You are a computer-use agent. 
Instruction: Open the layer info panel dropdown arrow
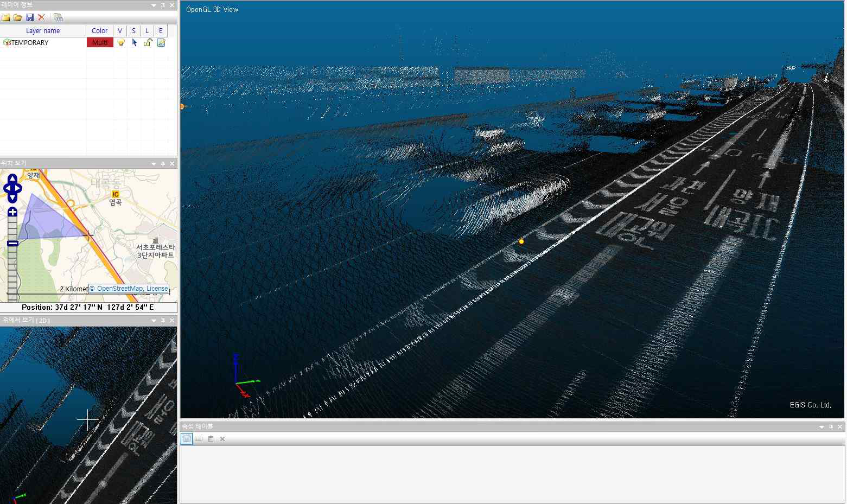154,5
